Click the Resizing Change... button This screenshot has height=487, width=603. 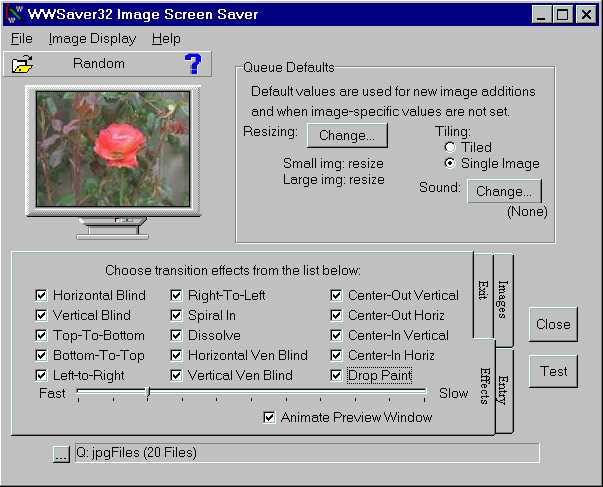347,135
